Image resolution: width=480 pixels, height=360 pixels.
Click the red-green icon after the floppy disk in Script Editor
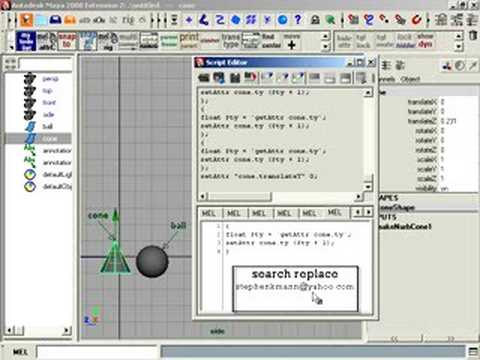click(x=250, y=78)
